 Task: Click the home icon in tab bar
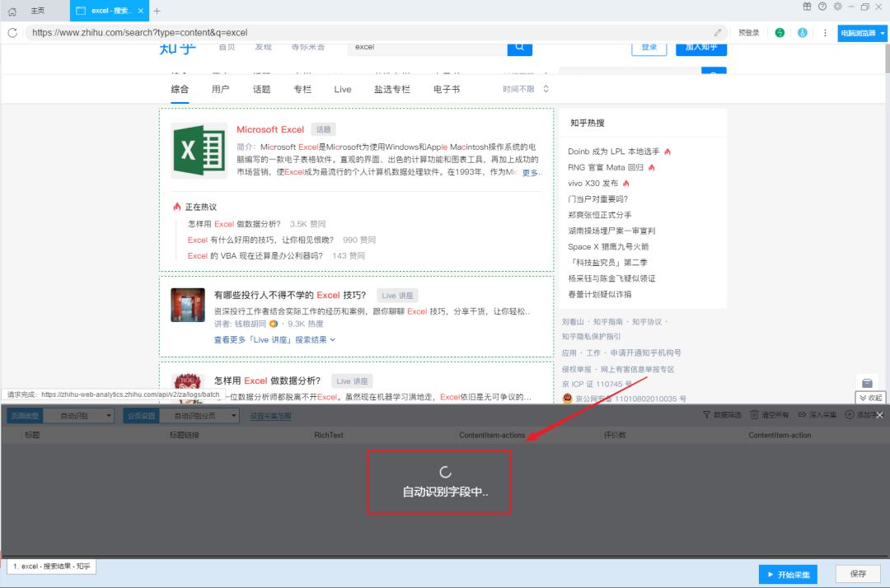click(12, 11)
